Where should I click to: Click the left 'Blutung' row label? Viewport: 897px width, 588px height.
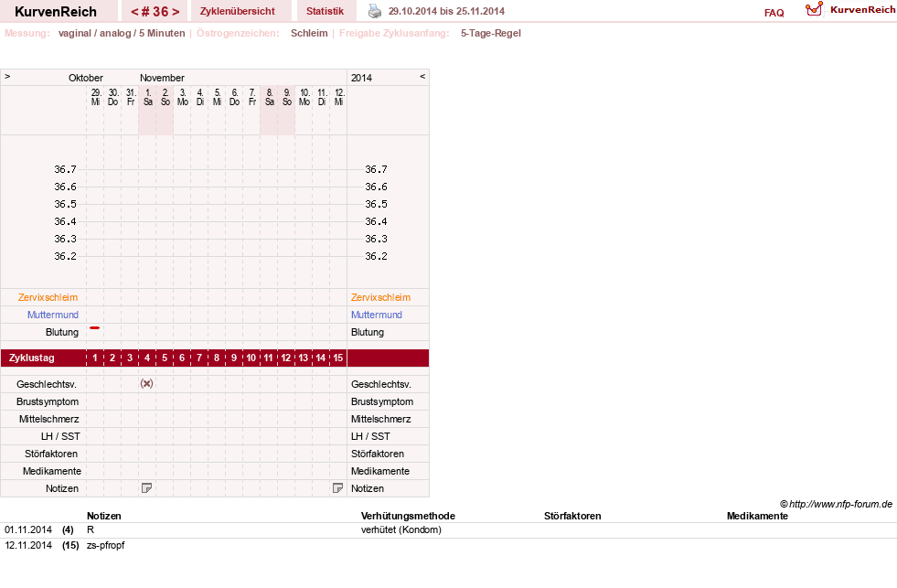pos(62,332)
